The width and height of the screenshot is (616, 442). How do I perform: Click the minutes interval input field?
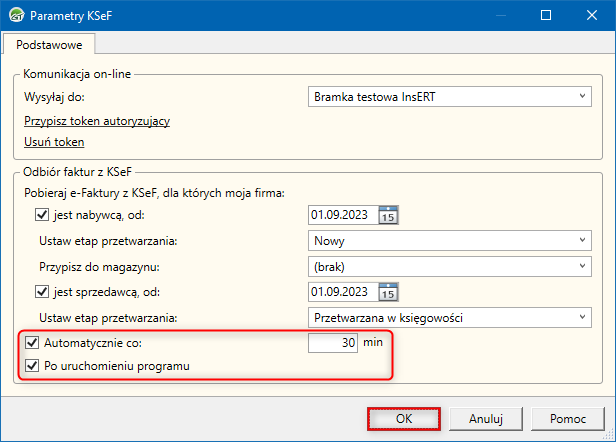333,343
